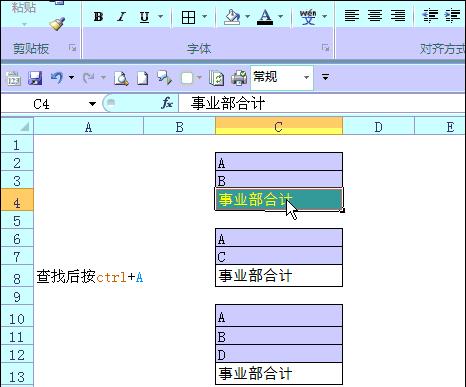Click cell C11 containing B
The height and width of the screenshot is (387, 466).
[x=279, y=336]
